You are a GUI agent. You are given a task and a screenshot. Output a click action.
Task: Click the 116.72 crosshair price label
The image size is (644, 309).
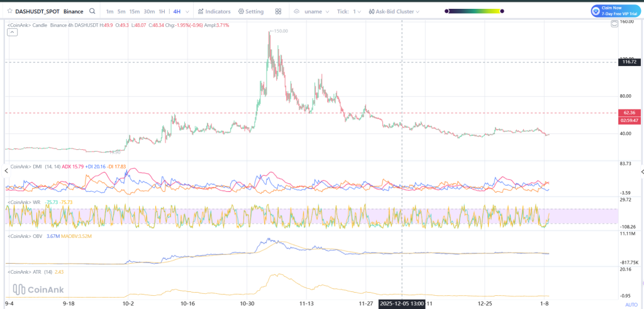tap(629, 62)
